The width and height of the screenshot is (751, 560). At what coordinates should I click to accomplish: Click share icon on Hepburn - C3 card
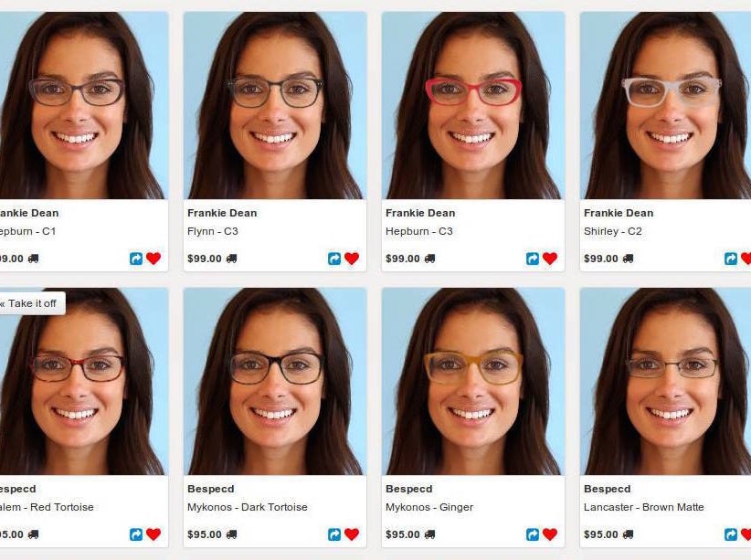point(533,259)
